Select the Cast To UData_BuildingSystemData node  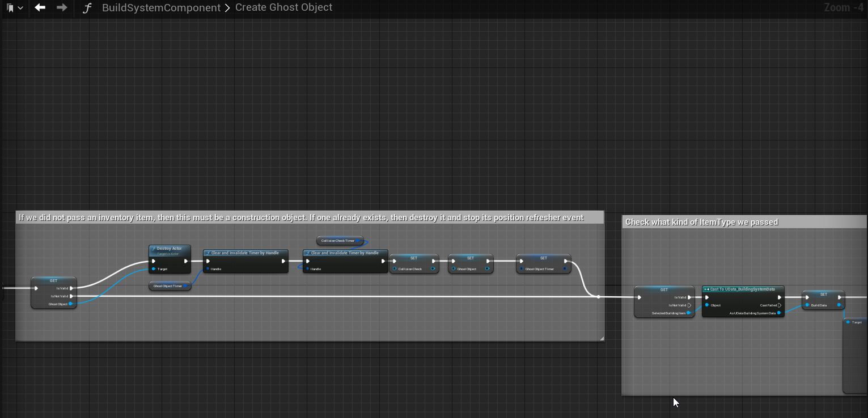tap(743, 289)
